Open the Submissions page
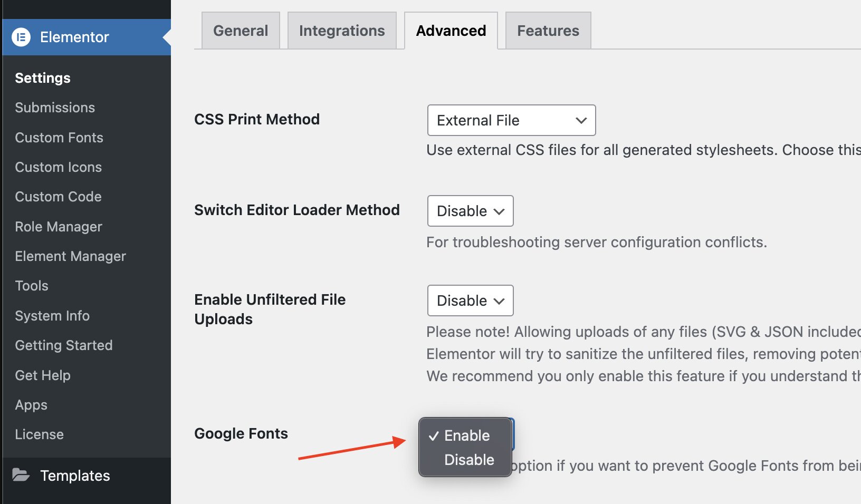861x504 pixels. click(55, 107)
